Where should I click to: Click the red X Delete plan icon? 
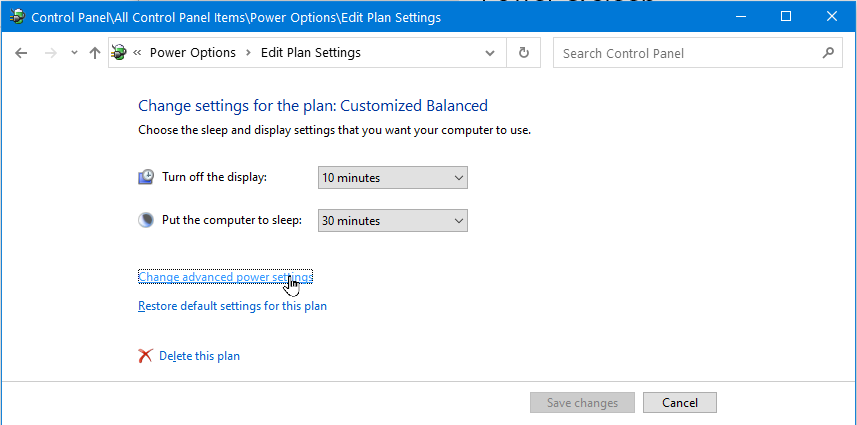[146, 356]
